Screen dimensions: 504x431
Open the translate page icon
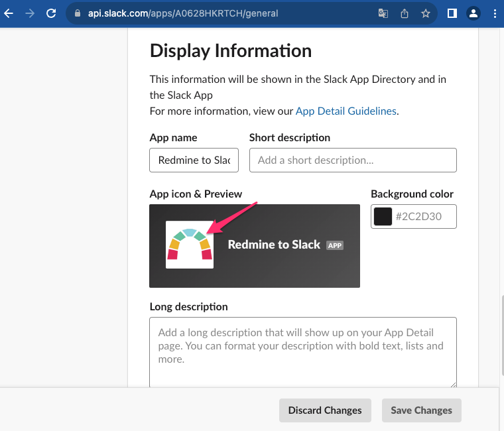coord(383,13)
